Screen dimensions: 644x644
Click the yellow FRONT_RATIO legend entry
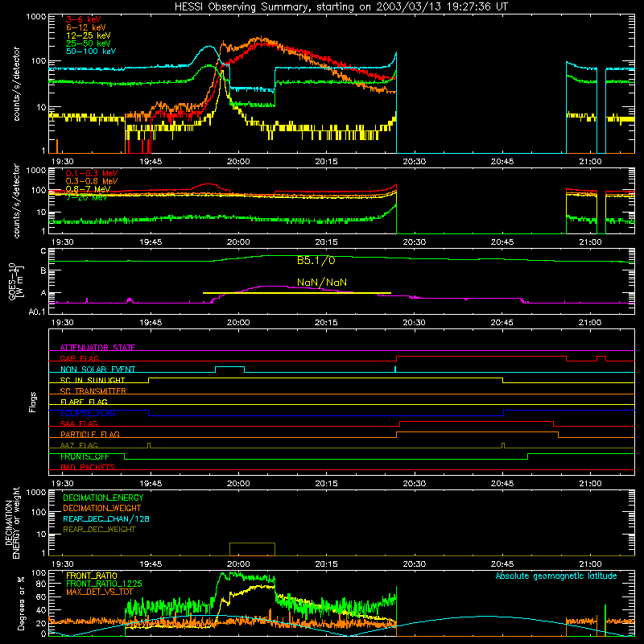(x=92, y=576)
